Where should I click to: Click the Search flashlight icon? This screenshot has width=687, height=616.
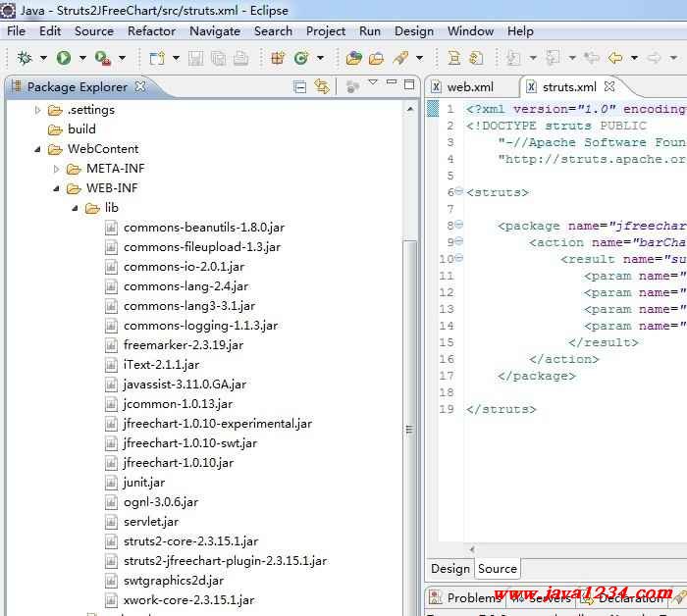click(400, 58)
